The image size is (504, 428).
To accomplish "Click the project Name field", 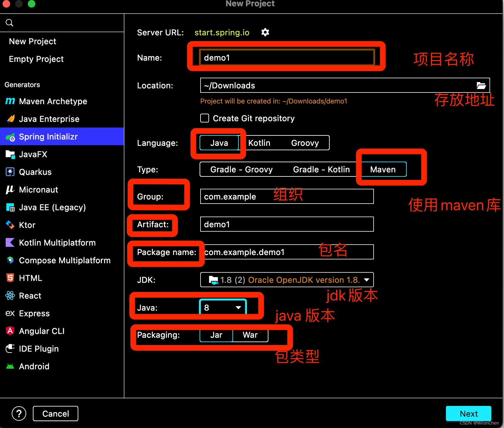I will click(x=287, y=58).
